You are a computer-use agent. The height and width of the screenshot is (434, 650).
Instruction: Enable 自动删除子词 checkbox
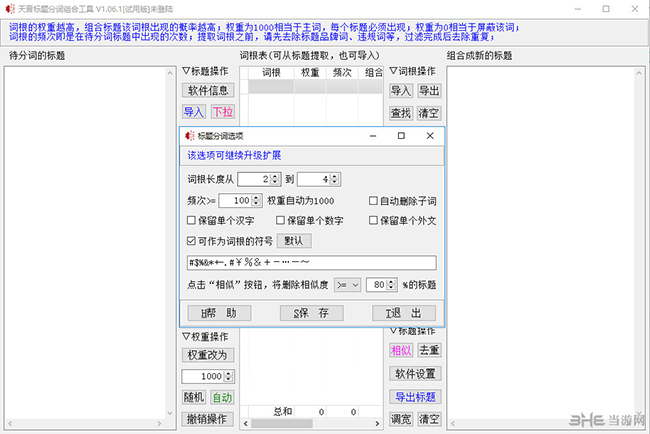pyautogui.click(x=374, y=200)
